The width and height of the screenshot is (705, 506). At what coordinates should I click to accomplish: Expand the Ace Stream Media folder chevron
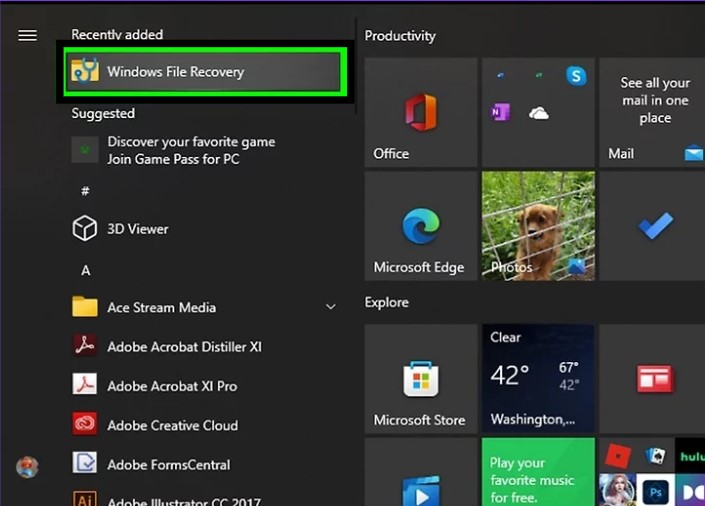[x=330, y=307]
